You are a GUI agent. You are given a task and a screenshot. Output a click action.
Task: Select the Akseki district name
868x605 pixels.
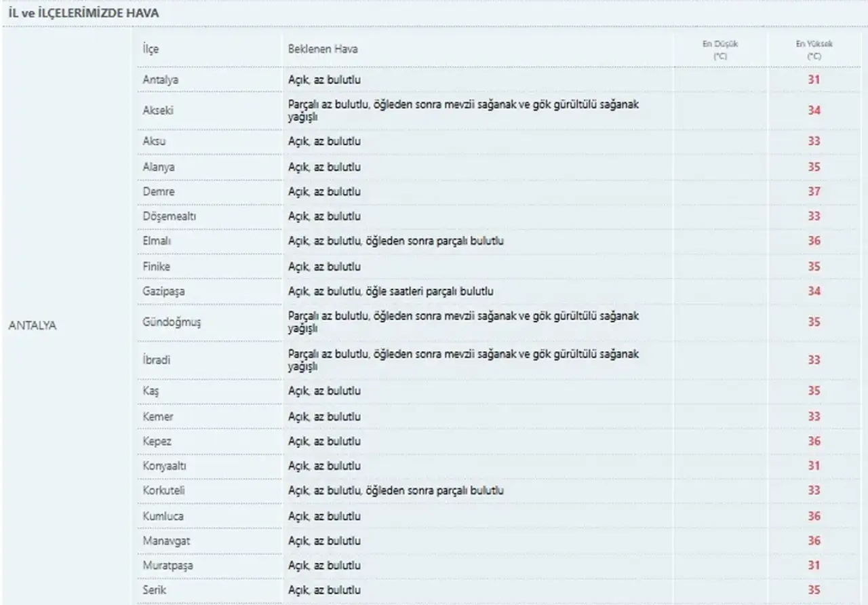pyautogui.click(x=158, y=110)
